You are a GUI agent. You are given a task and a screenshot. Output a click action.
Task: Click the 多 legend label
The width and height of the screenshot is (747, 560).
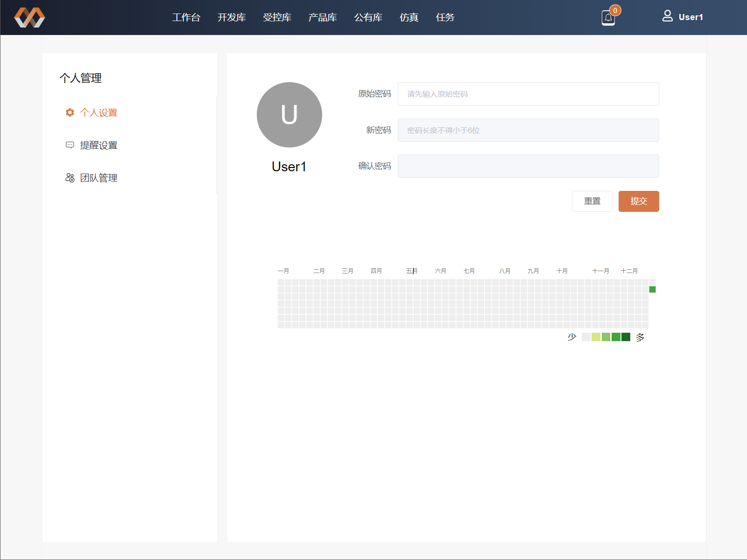tap(640, 337)
